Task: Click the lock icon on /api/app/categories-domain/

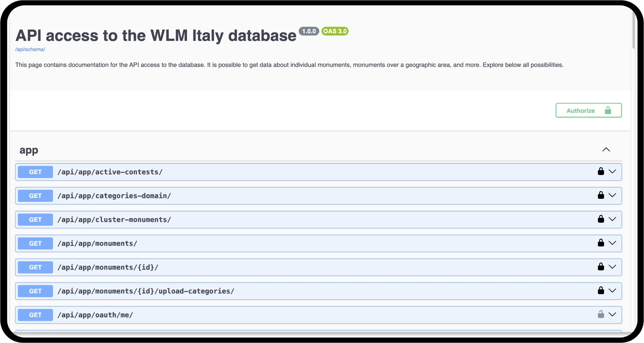Action: [601, 195]
